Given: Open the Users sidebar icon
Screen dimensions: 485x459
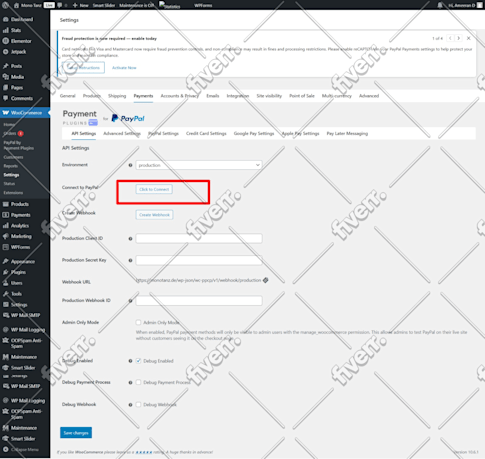Looking at the screenshot, I should click(x=6, y=283).
